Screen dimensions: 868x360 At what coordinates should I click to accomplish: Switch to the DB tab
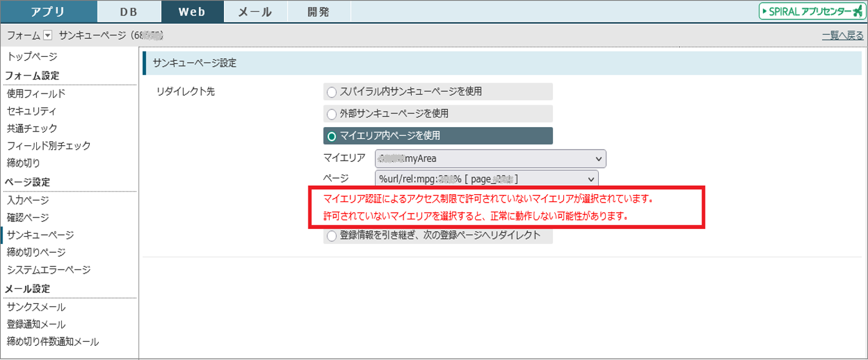(x=128, y=12)
